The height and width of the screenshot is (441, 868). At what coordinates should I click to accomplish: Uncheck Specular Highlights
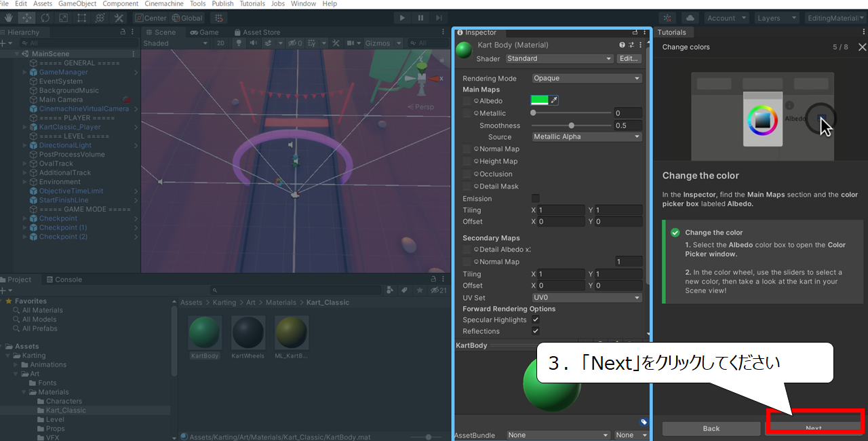[x=536, y=320]
